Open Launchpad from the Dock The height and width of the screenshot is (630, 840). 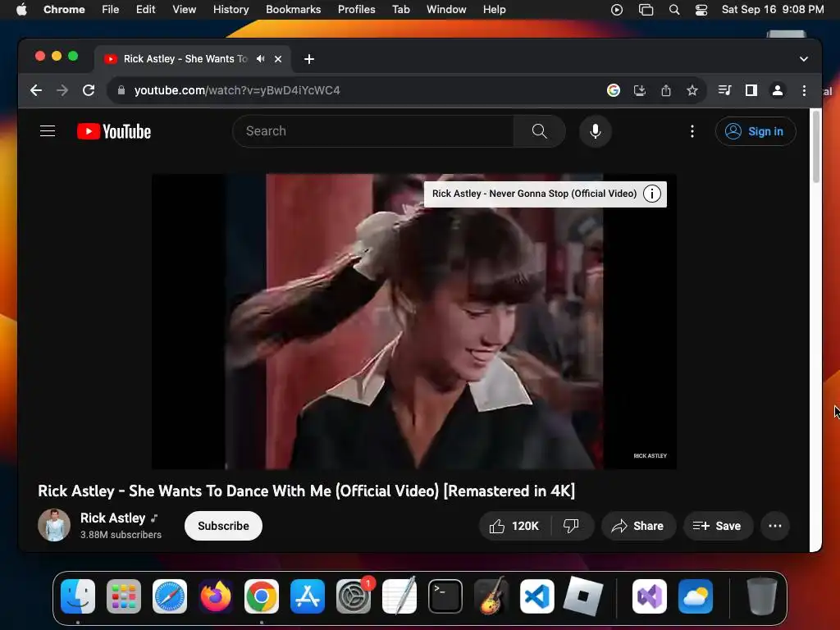click(124, 596)
